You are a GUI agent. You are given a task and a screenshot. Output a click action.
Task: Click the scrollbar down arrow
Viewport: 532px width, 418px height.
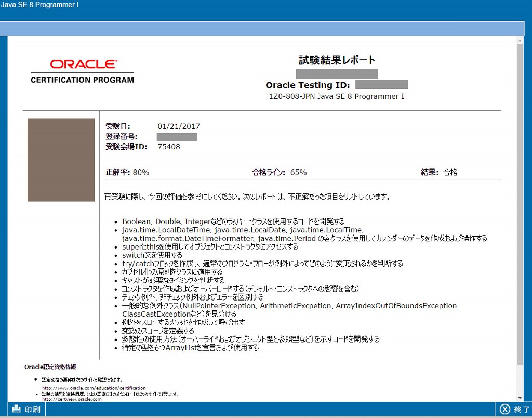point(520,398)
